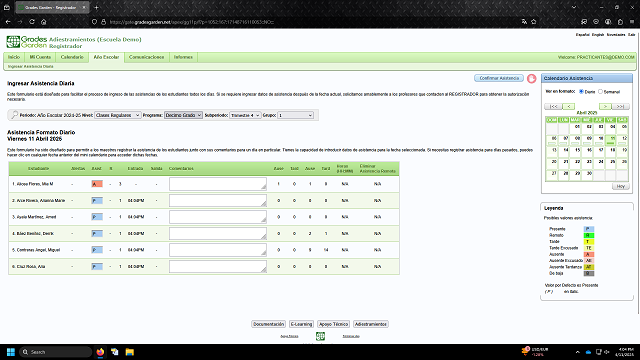Click the taskbar Search box
Image resolution: width=640 pixels, height=360 pixels.
point(55,352)
